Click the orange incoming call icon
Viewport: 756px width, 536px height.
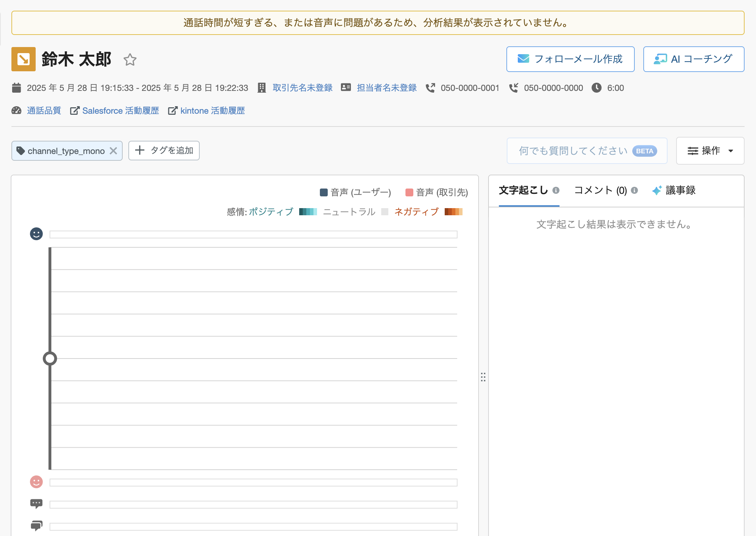click(24, 59)
